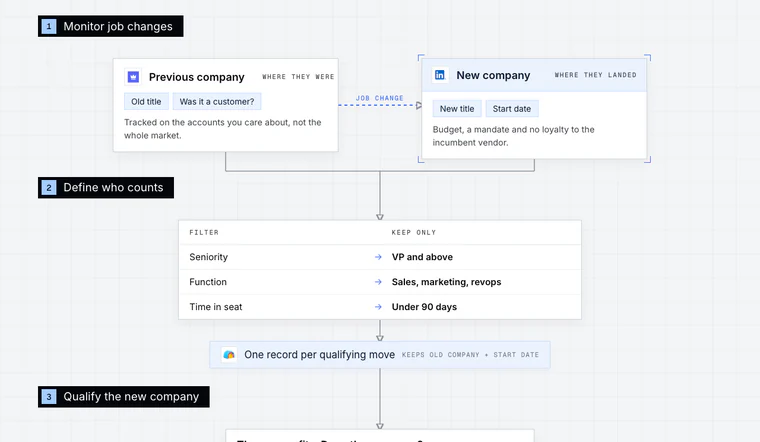The image size is (760, 442).
Task: Click the 'New company' heading
Action: 493,75
